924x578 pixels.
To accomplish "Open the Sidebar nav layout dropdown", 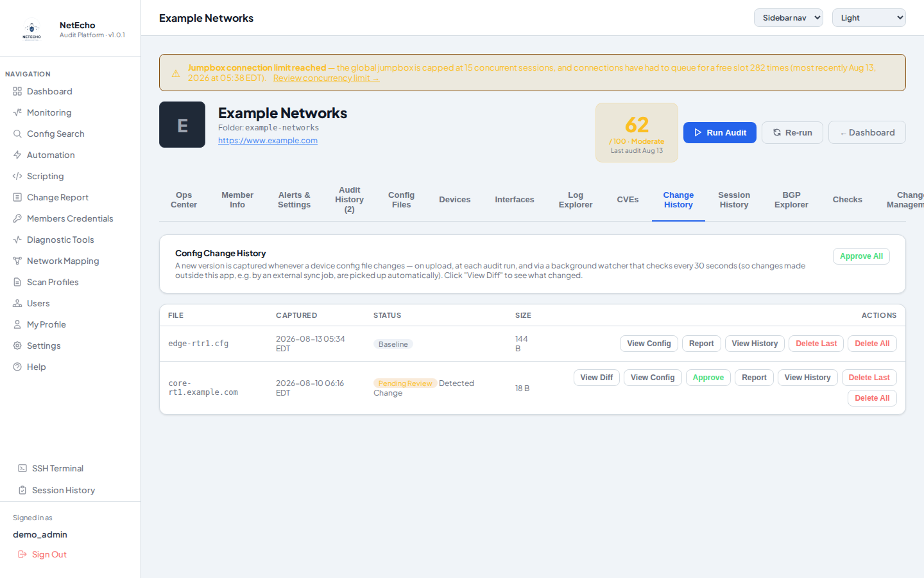I will point(789,18).
